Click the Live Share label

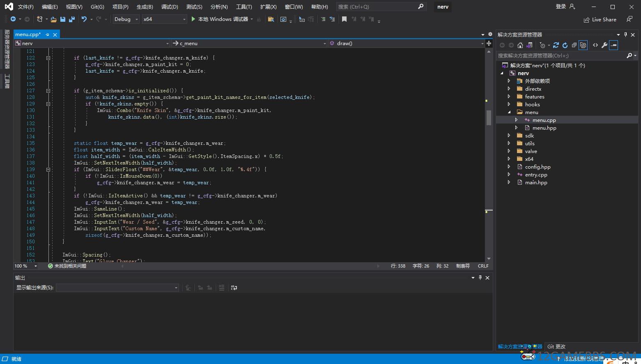click(x=604, y=20)
